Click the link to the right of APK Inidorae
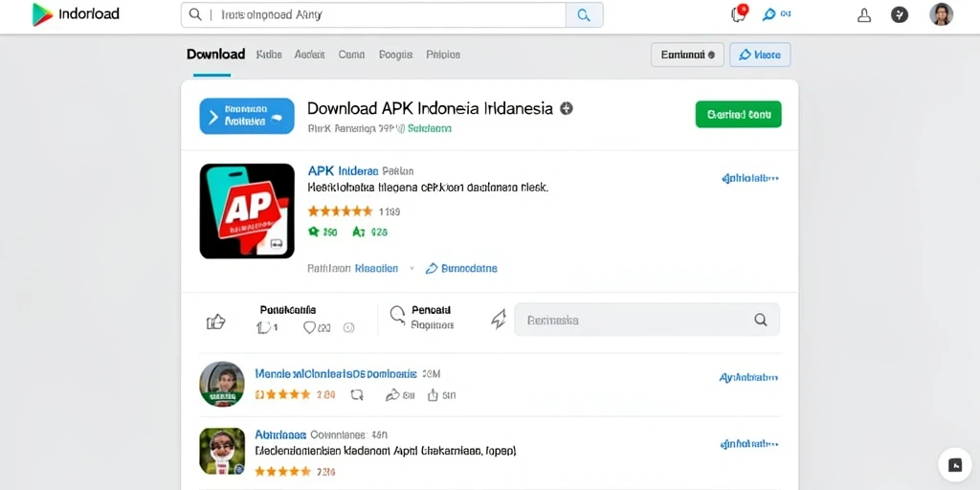This screenshot has width=980, height=490. click(750, 179)
